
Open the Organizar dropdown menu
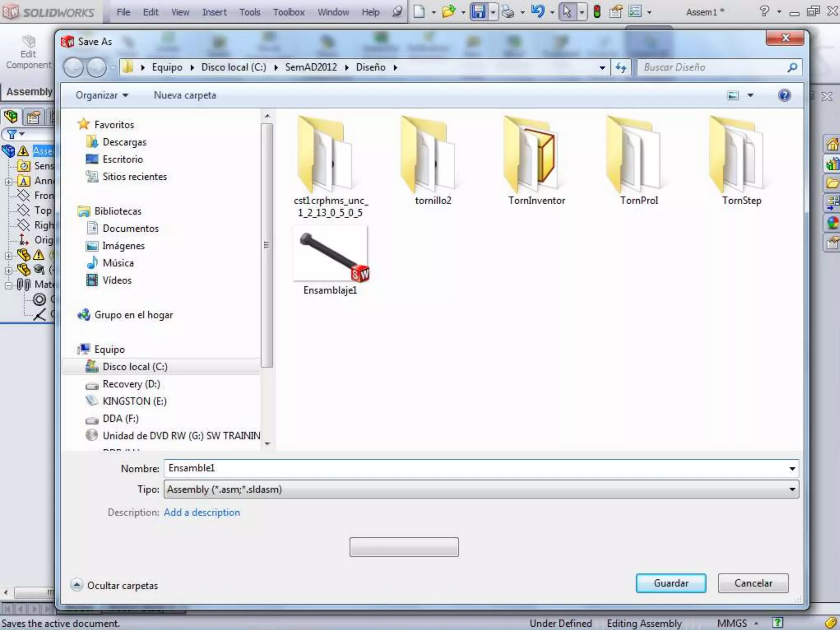(x=102, y=95)
